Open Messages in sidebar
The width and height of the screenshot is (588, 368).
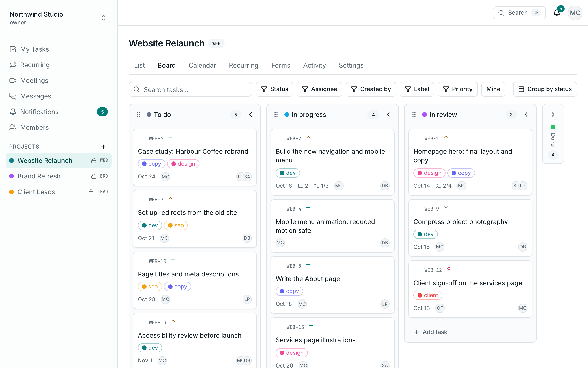coord(59,96)
